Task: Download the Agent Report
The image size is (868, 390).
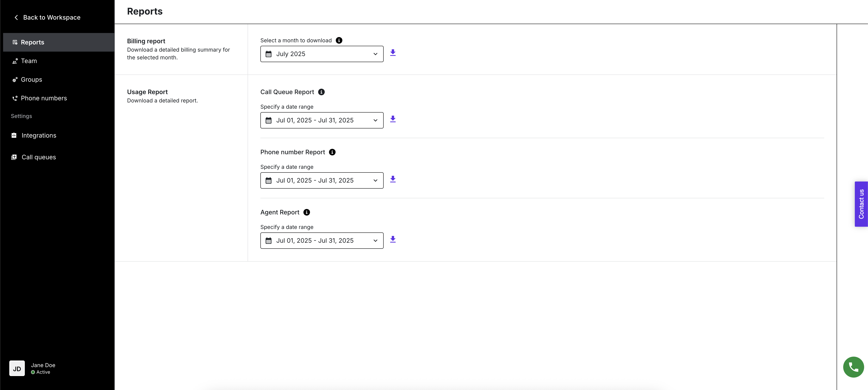Action: pyautogui.click(x=393, y=240)
